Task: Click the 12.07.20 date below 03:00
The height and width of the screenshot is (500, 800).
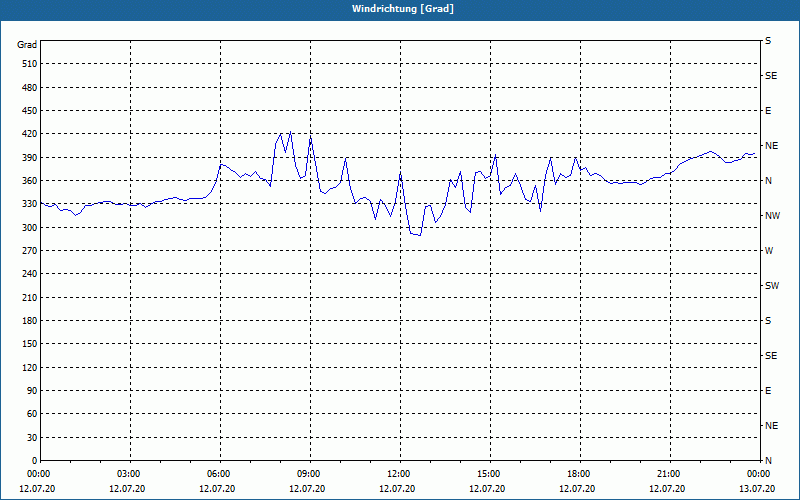Action: 127,489
